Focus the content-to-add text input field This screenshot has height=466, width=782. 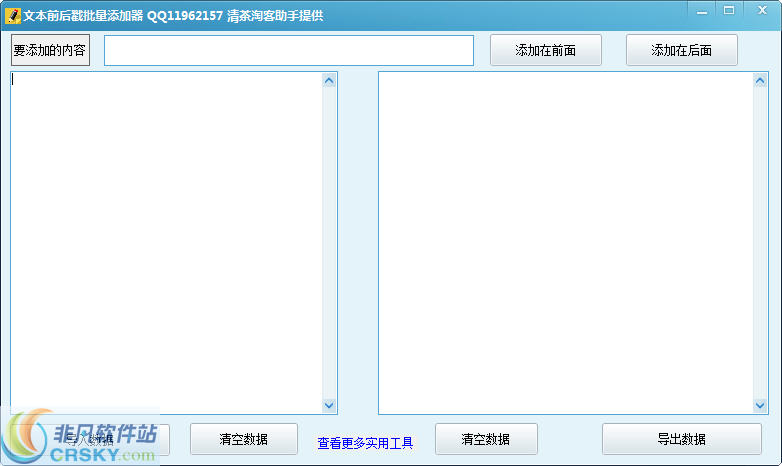pos(289,50)
